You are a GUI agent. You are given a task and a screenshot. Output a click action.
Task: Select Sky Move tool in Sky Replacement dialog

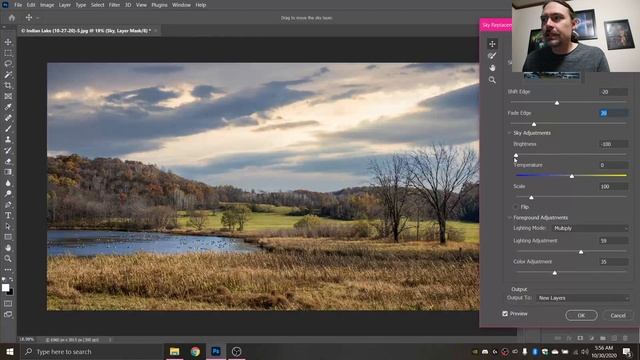pos(492,44)
